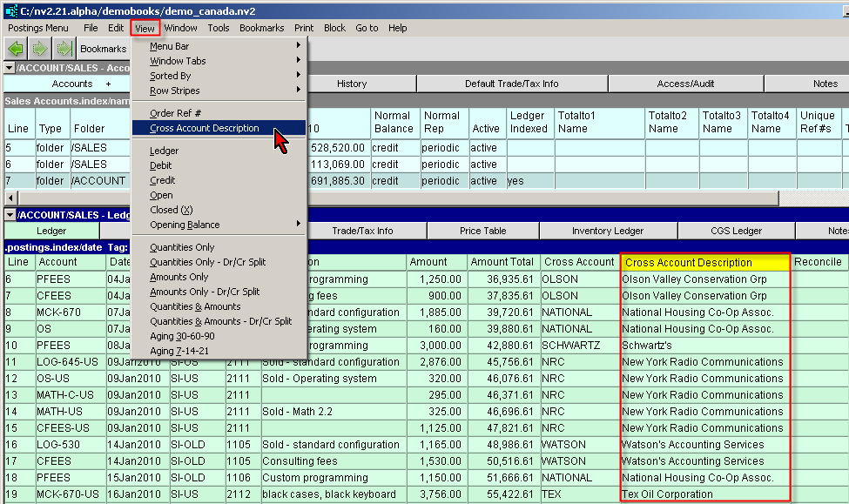Collapse the Accounts pane using its triangle
849x504 pixels.
[9, 68]
